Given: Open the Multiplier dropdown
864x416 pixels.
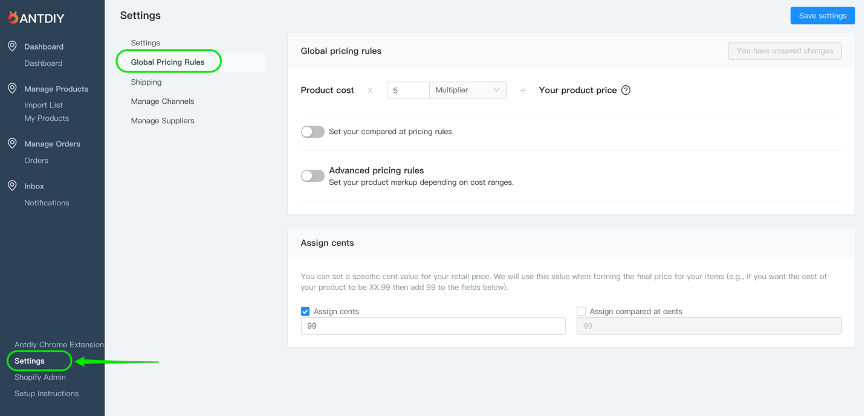Looking at the screenshot, I should 468,90.
